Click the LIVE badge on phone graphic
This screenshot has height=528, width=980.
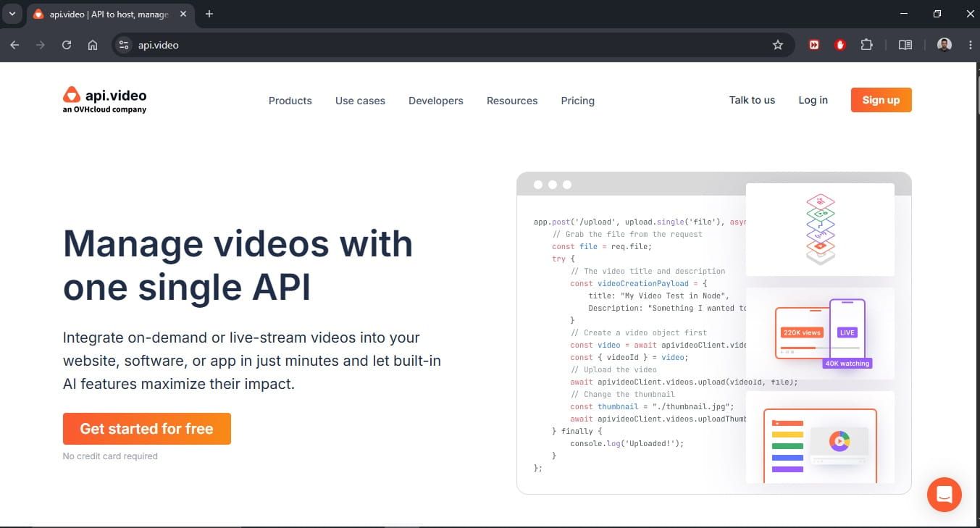click(847, 332)
